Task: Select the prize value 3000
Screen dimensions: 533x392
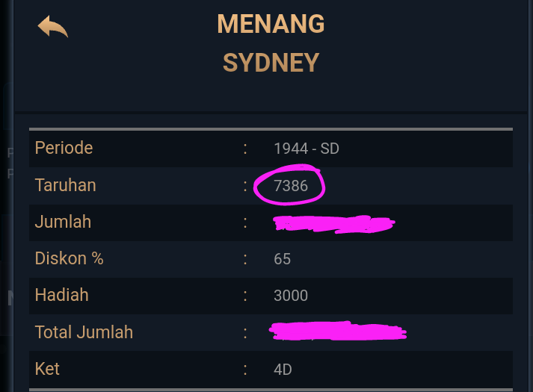Action: point(291,296)
